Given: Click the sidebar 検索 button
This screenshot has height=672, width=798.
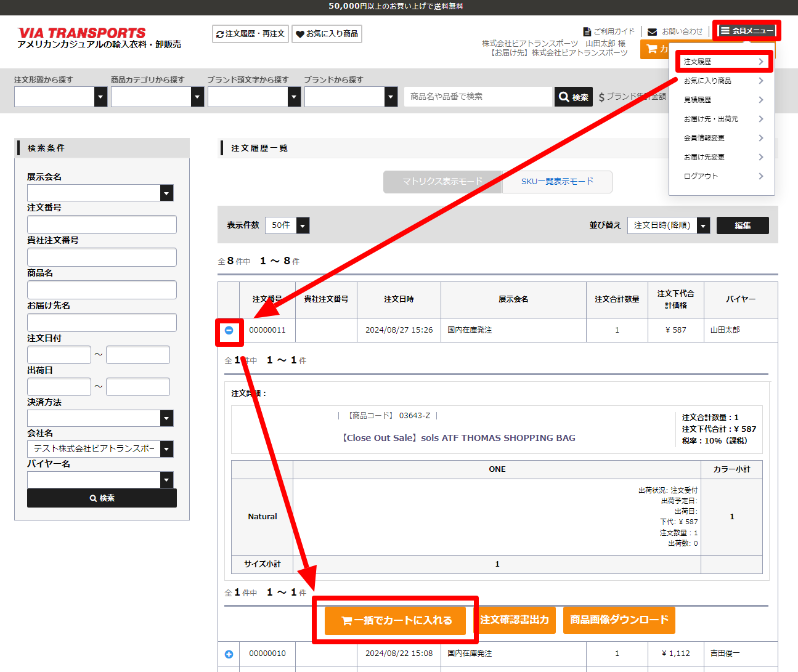Looking at the screenshot, I should (102, 498).
